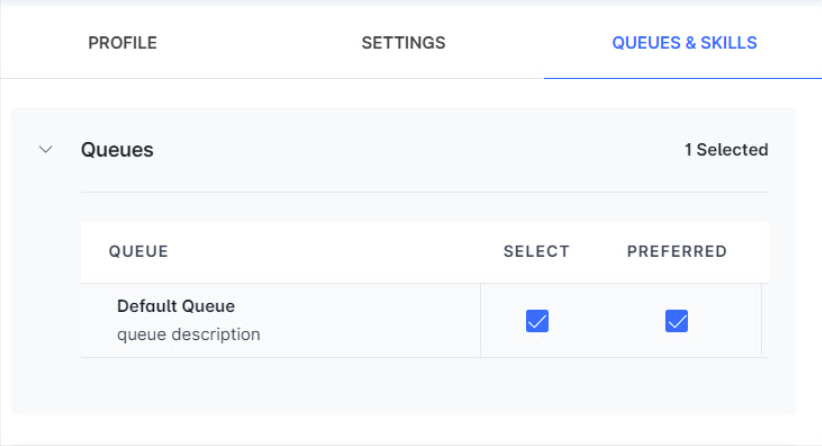Click the SELECT column header
822x446 pixels.
[536, 252]
